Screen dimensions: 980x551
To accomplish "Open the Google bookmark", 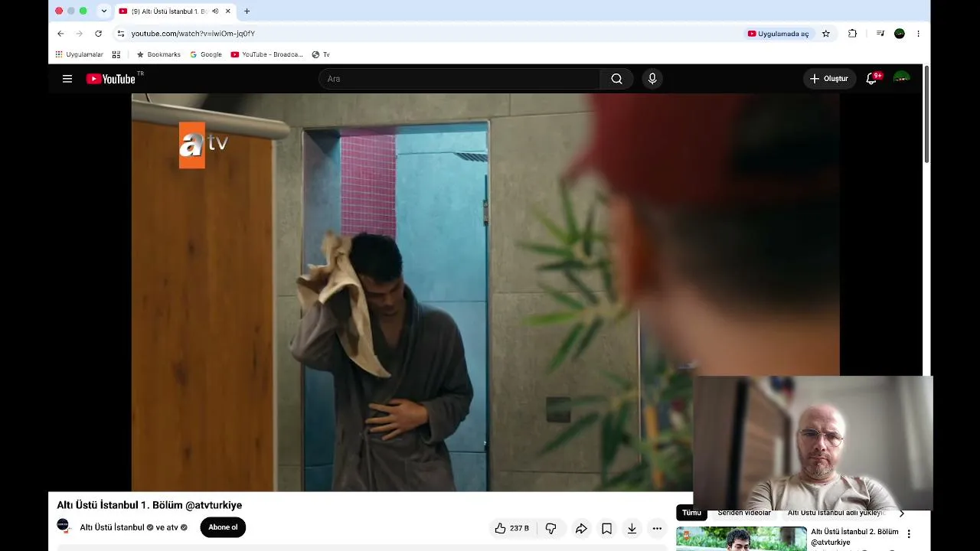I will [x=206, y=55].
